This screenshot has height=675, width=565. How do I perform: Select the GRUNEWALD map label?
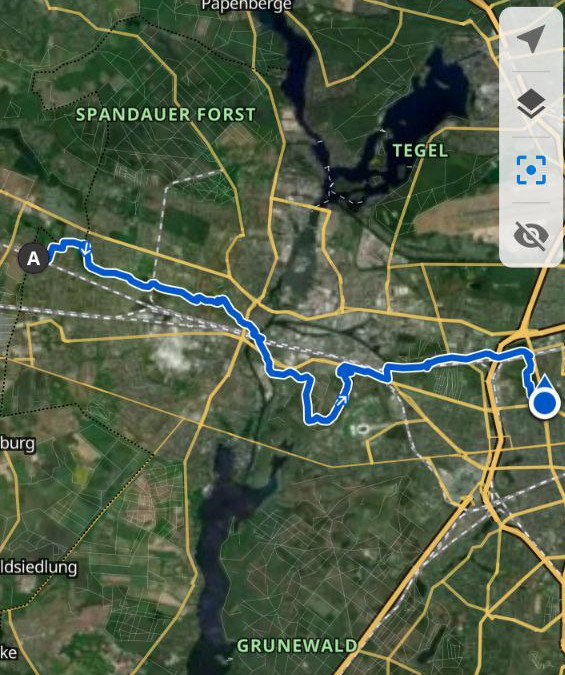click(x=297, y=646)
